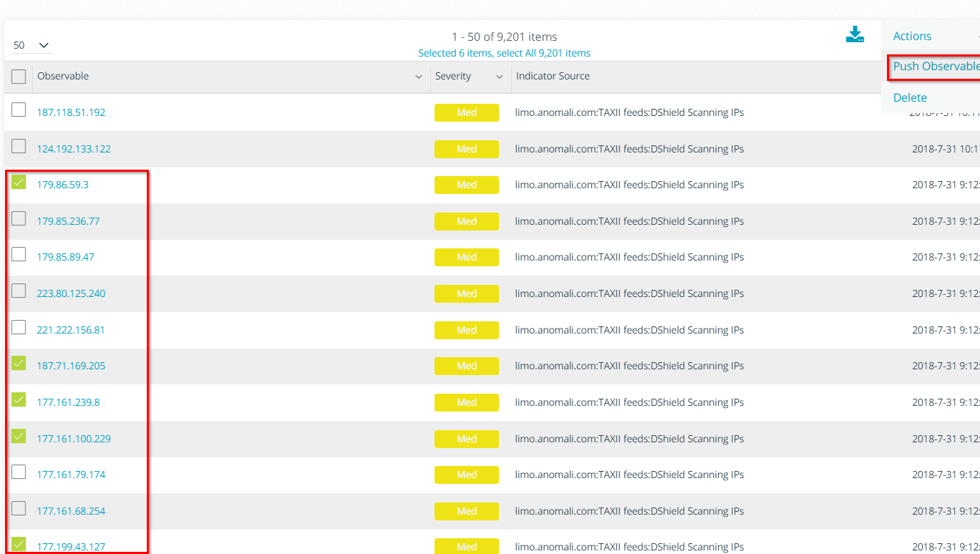Open the page size 50 dropdown
The width and height of the screenshot is (980, 554).
(32, 45)
